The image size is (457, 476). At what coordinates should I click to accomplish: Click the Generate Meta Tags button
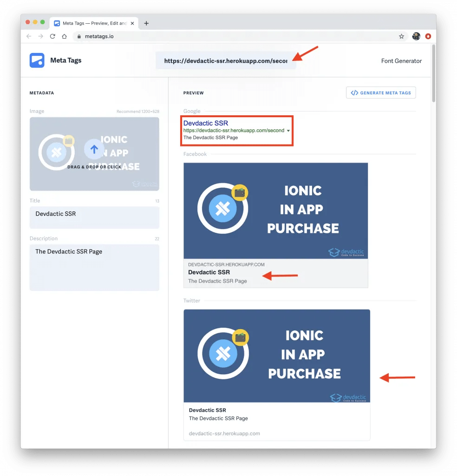coord(381,93)
